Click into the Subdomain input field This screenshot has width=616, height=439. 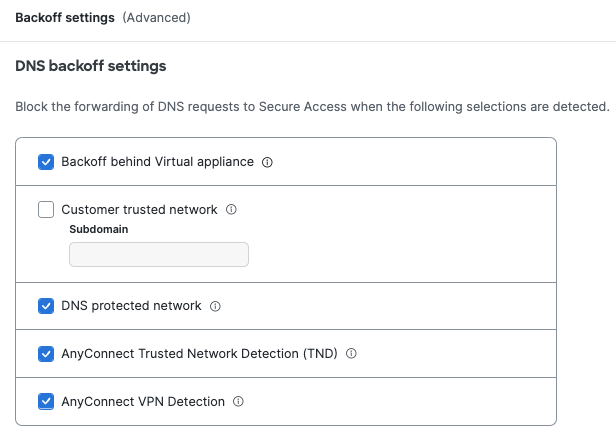click(158, 255)
